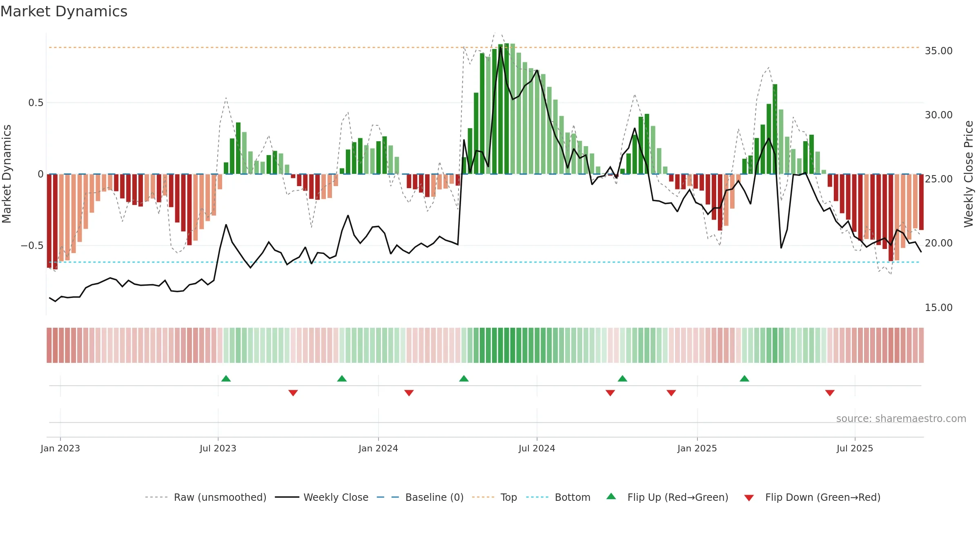The image size is (980, 551).
Task: Click the Jul 2025 axis label
Action: point(855,448)
